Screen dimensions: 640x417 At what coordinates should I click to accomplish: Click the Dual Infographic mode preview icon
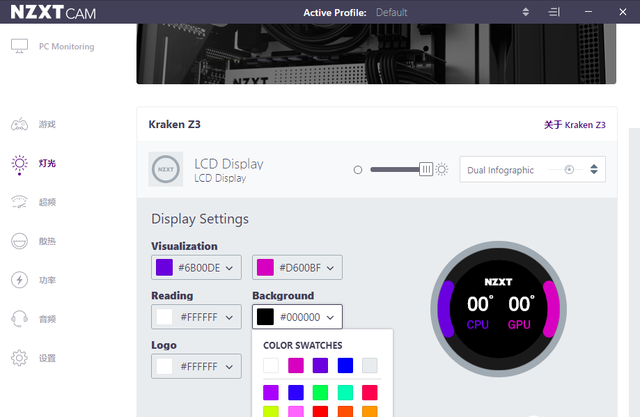(x=569, y=169)
